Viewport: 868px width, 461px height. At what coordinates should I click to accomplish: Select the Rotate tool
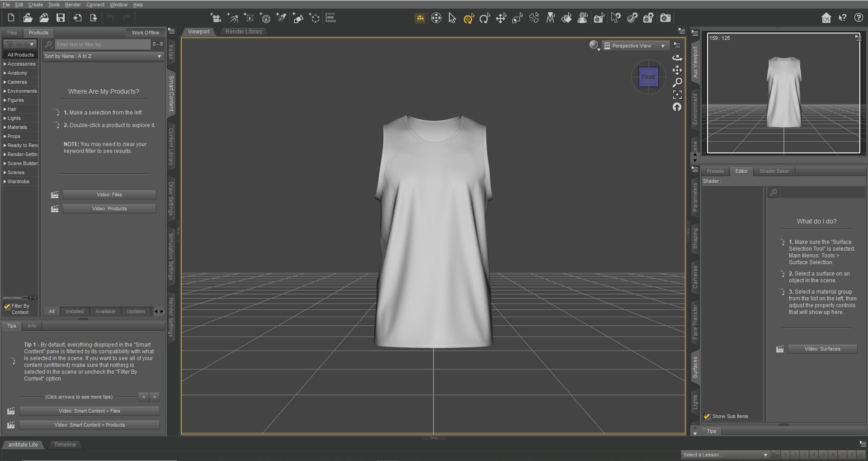[x=485, y=18]
